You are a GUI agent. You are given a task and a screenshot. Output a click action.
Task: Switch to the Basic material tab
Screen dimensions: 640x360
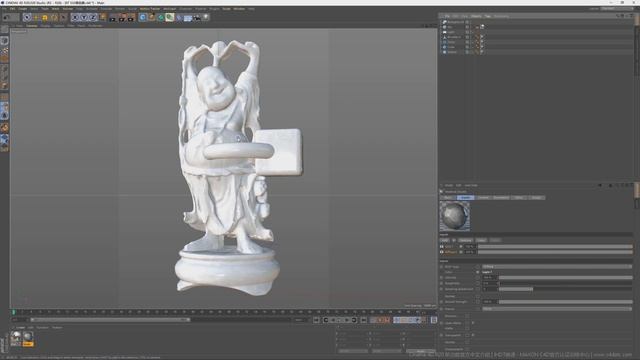pyautogui.click(x=448, y=198)
